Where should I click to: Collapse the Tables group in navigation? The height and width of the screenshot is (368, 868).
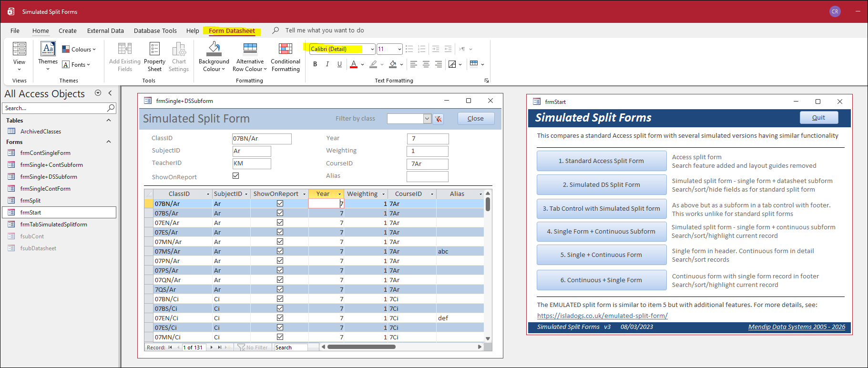(x=109, y=121)
